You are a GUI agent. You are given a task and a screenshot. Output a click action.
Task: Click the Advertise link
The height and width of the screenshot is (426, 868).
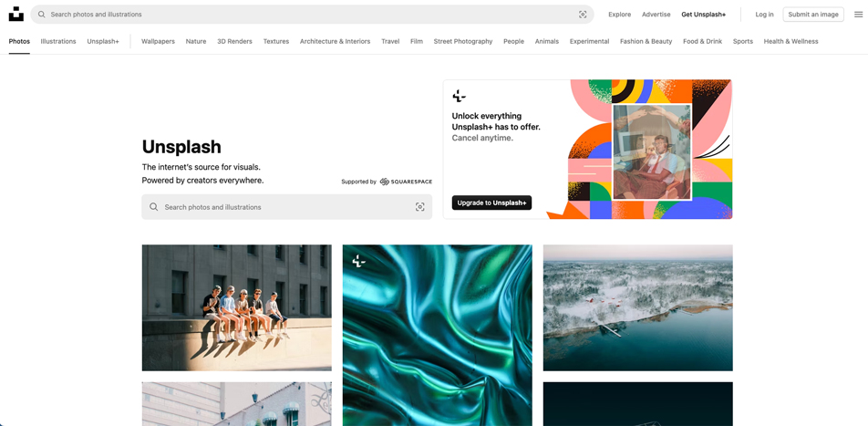656,15
